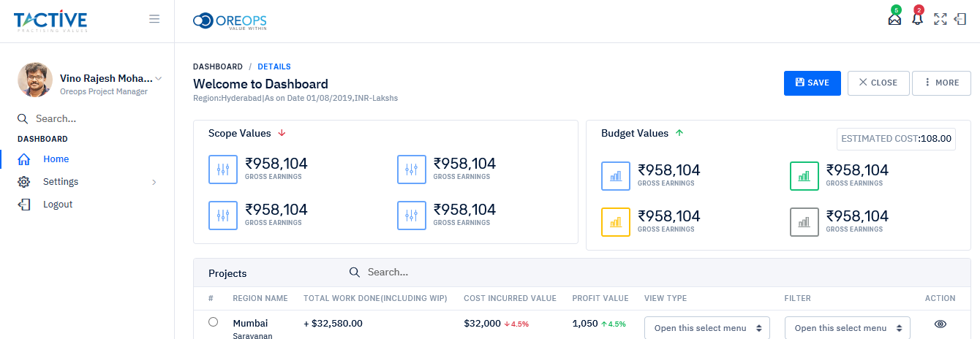This screenshot has height=339, width=980.
Task: Click the eye icon in Action column
Action: [x=941, y=324]
